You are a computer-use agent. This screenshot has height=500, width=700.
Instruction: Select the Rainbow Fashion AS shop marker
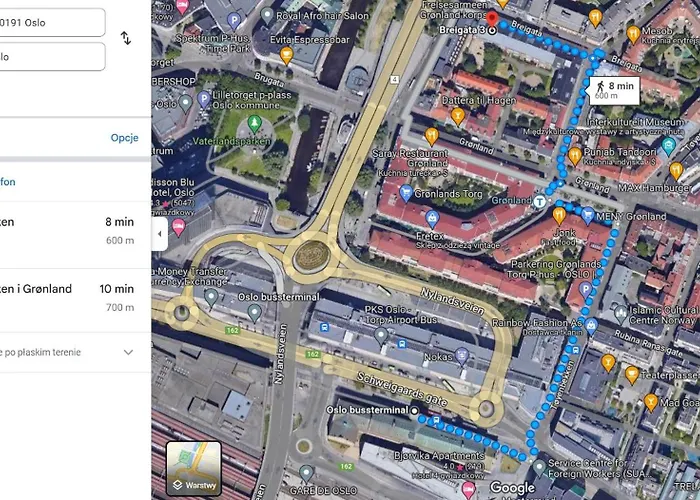(x=591, y=325)
